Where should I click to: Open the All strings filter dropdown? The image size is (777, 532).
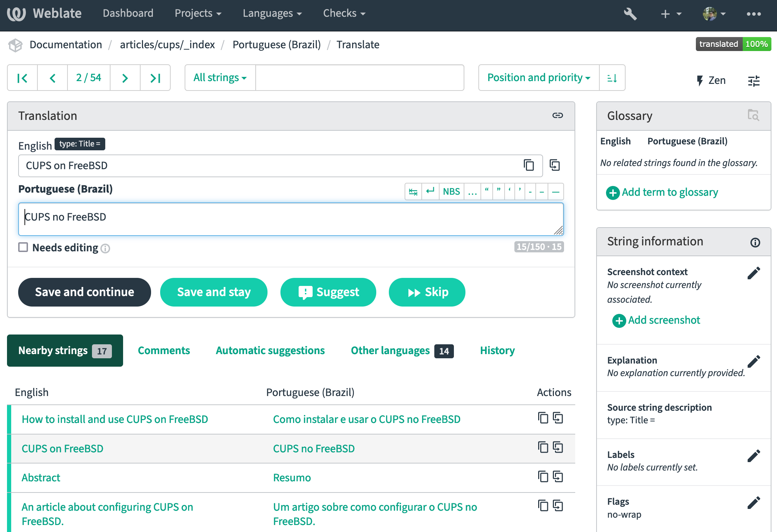[220, 78]
